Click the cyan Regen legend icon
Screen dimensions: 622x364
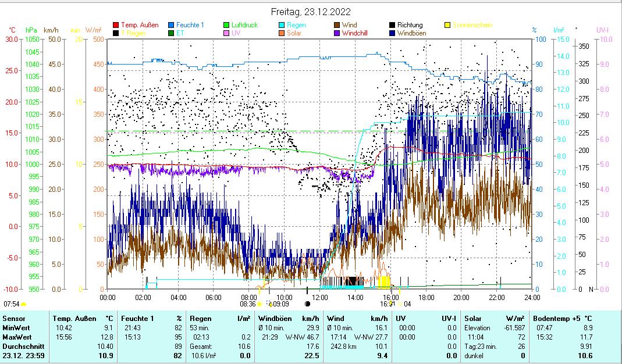coord(282,26)
